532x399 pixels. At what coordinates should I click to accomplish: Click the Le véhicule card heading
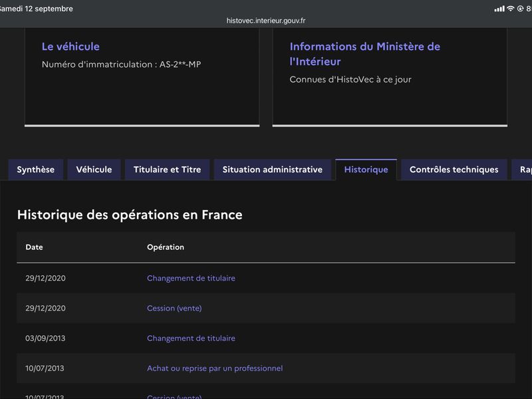[x=70, y=47]
